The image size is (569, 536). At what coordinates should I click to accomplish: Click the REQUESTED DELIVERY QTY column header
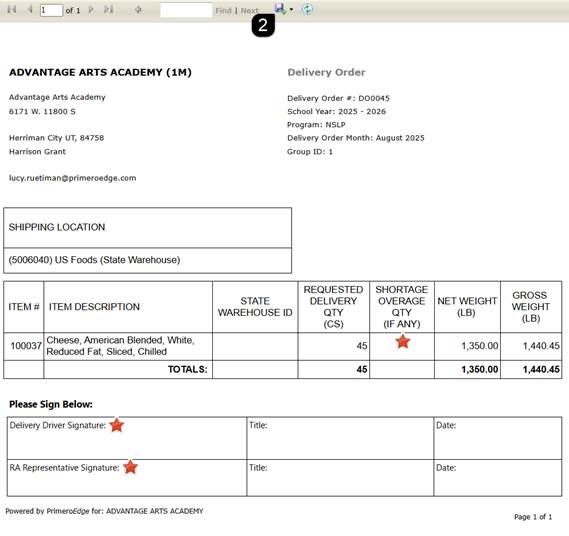click(333, 307)
